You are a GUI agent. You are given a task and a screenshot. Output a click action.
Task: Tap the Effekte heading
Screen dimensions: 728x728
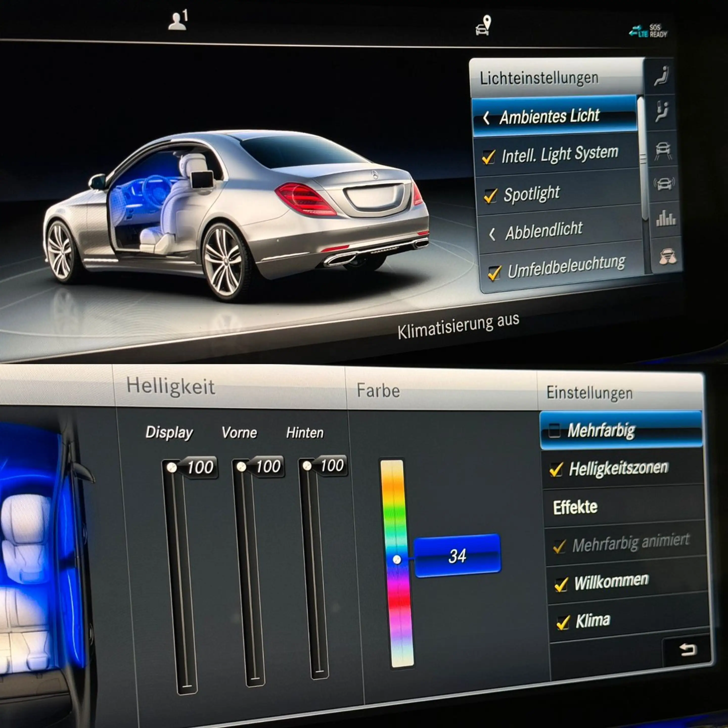[575, 507]
